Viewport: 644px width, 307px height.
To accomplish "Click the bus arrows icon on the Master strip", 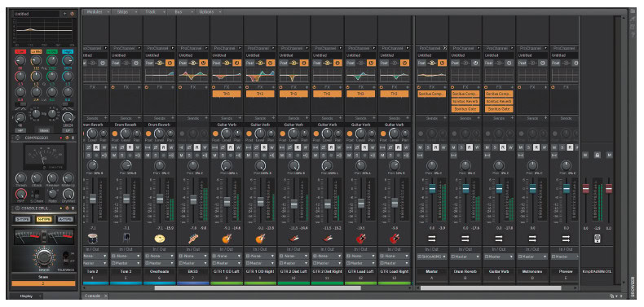I will [432, 238].
